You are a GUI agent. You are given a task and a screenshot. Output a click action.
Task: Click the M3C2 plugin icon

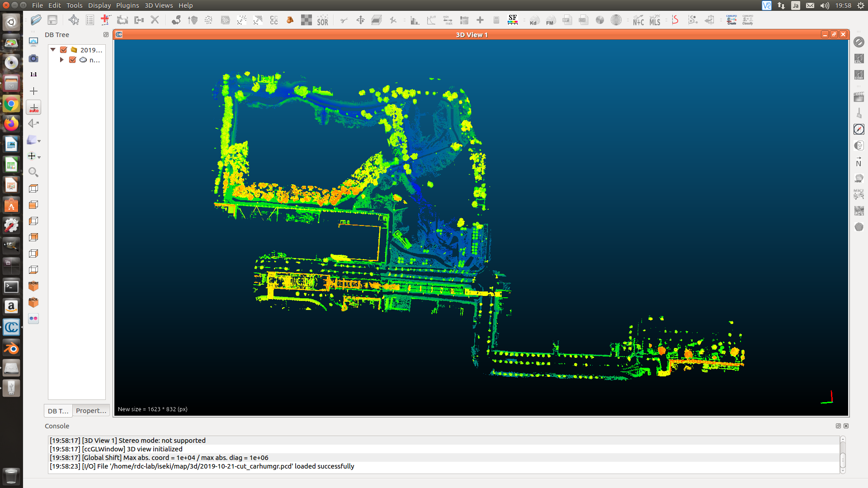[859, 194]
